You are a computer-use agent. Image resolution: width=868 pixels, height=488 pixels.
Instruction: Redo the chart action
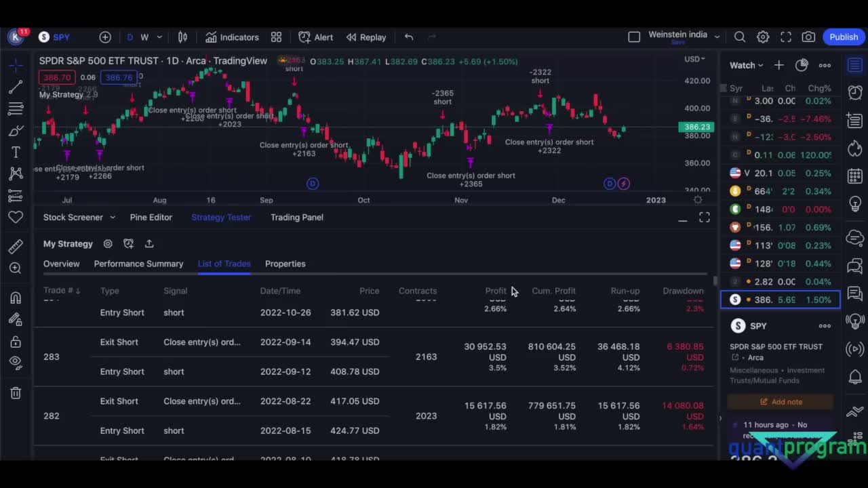(432, 37)
